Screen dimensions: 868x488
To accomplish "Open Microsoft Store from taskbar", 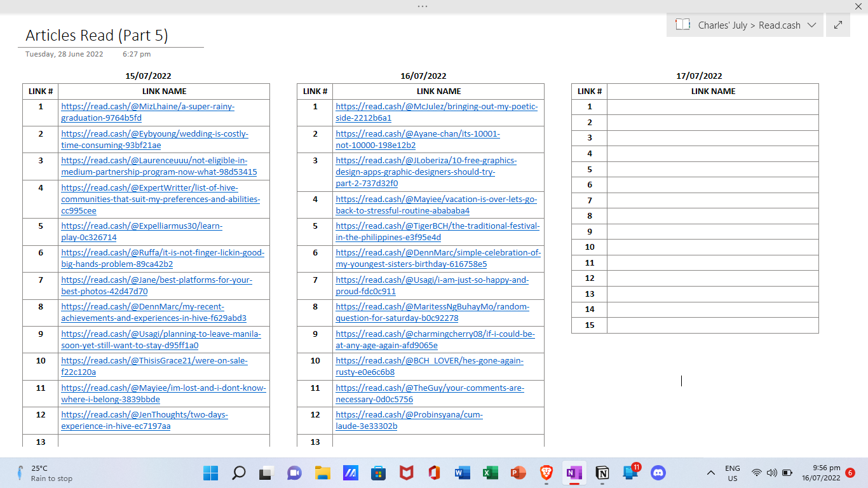I will [378, 473].
